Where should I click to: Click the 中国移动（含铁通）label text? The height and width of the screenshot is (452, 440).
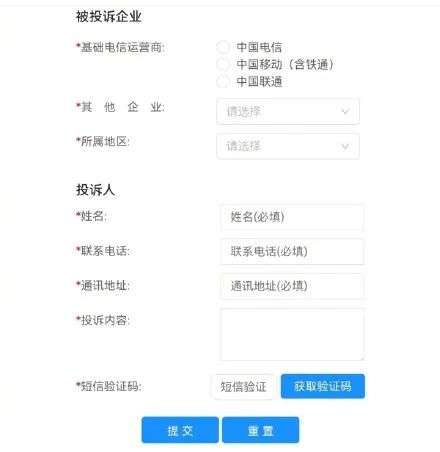(285, 64)
